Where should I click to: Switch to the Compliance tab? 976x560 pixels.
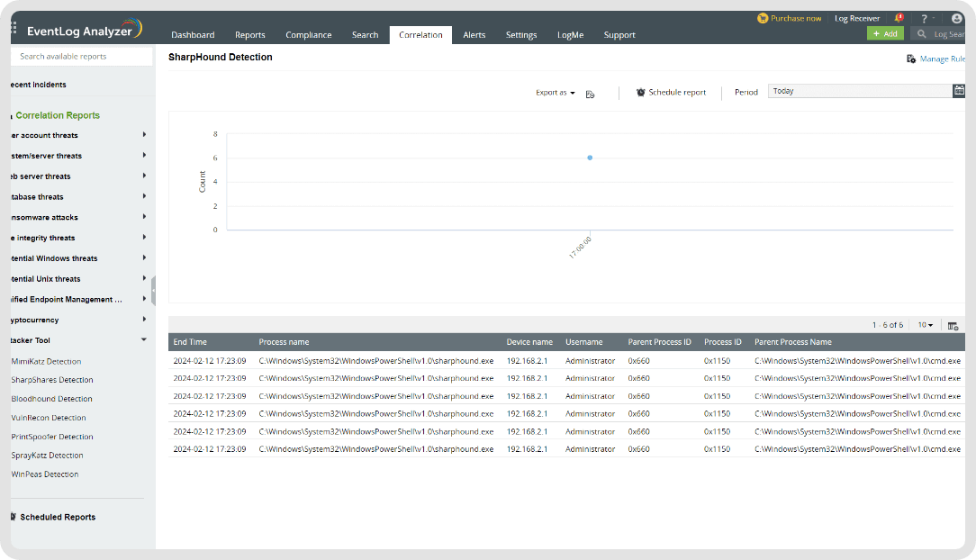pyautogui.click(x=309, y=35)
